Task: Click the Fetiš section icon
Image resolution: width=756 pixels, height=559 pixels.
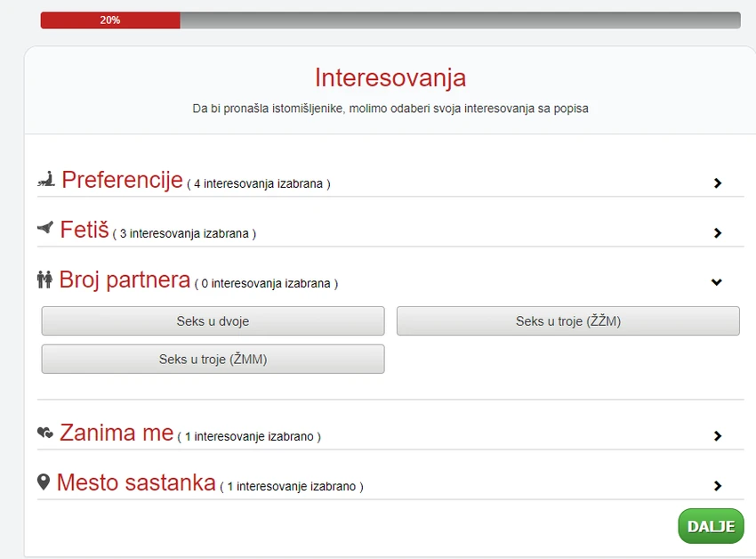Action: point(45,227)
